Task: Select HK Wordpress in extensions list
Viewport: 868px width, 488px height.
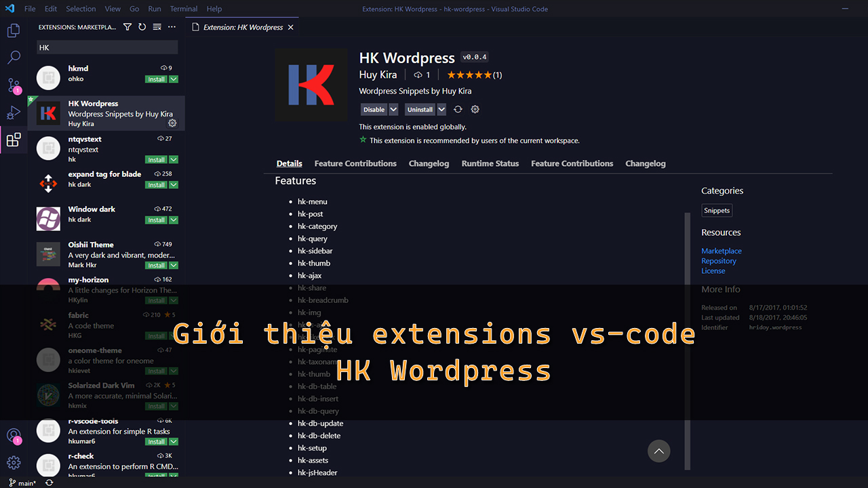Action: point(106,113)
